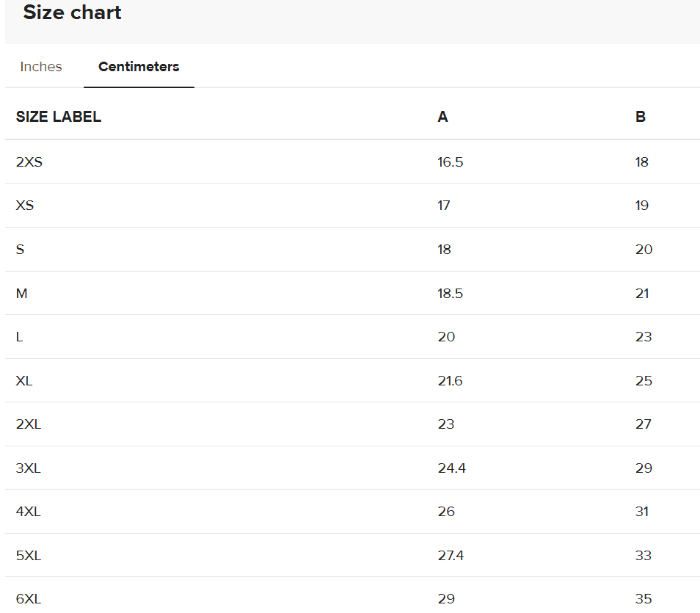
Task: Select the XL size row label
Action: [x=24, y=381]
